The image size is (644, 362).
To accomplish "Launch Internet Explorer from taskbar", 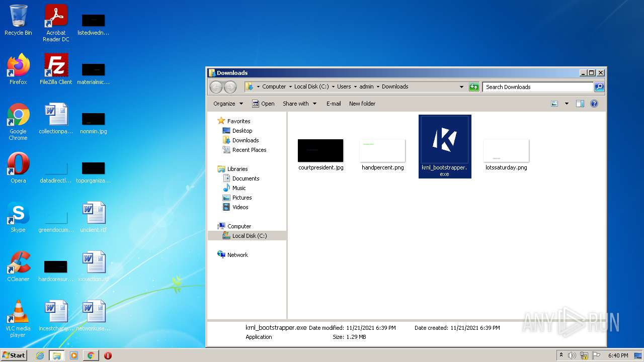I will 40,355.
